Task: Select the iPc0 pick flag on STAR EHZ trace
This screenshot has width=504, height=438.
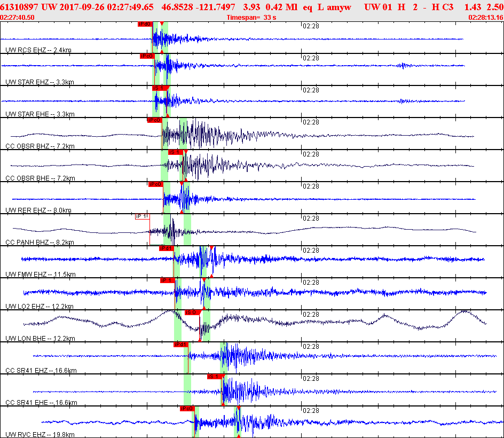Action: pos(147,56)
